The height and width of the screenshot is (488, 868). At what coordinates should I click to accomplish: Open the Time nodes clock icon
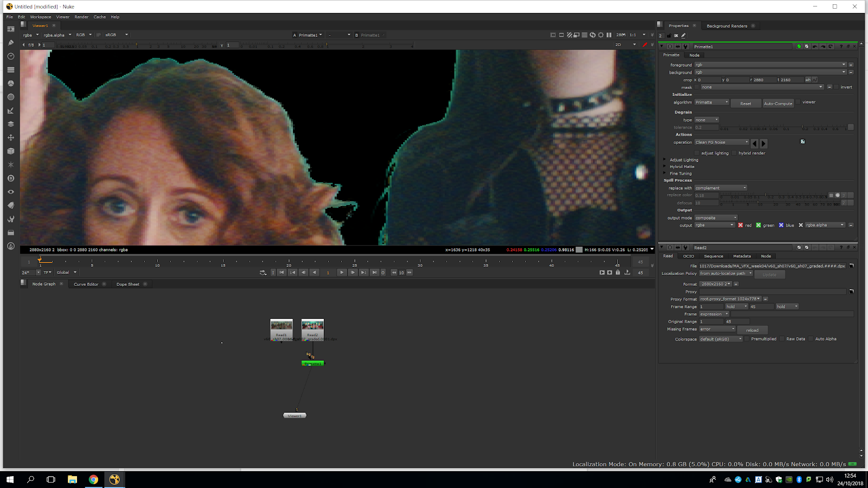pyautogui.click(x=11, y=56)
